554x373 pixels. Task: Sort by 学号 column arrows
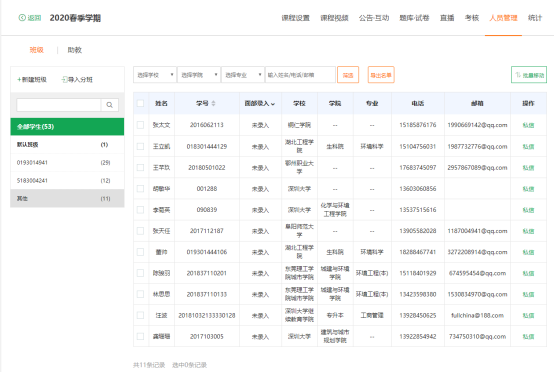click(x=213, y=103)
